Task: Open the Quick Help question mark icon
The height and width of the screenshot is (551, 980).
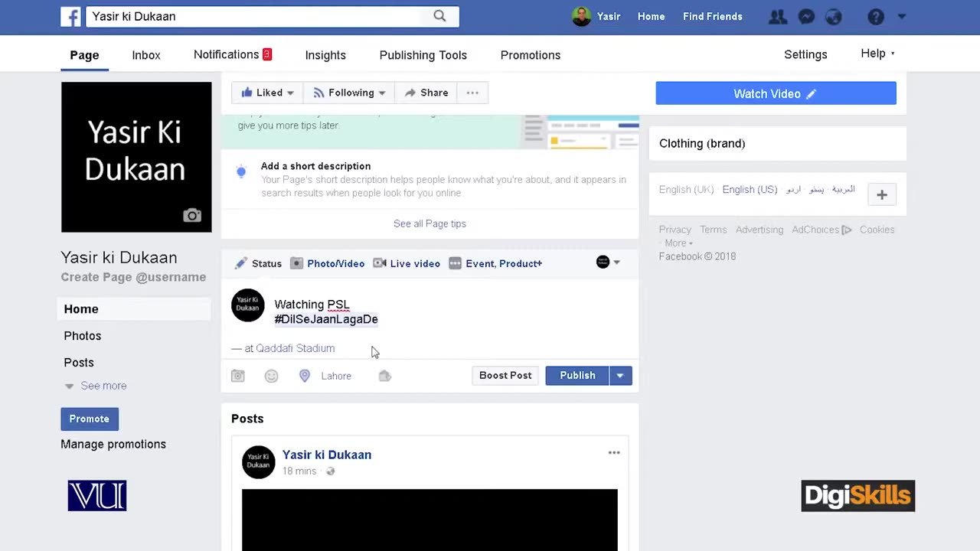Action: pos(876,17)
